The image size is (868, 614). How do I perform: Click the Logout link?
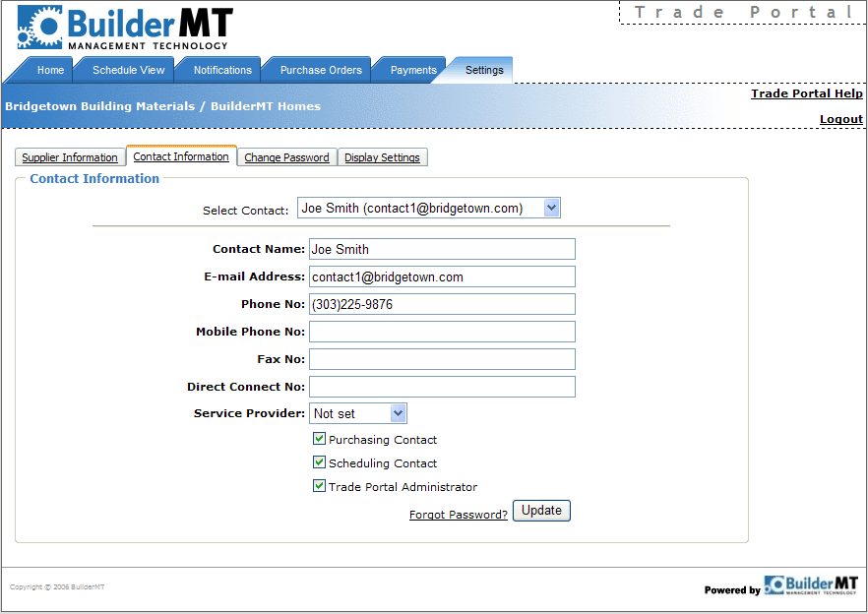coord(840,119)
